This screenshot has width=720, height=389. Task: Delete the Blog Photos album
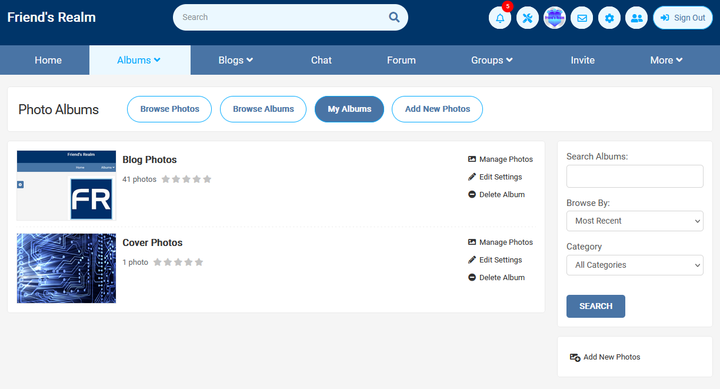tap(496, 194)
